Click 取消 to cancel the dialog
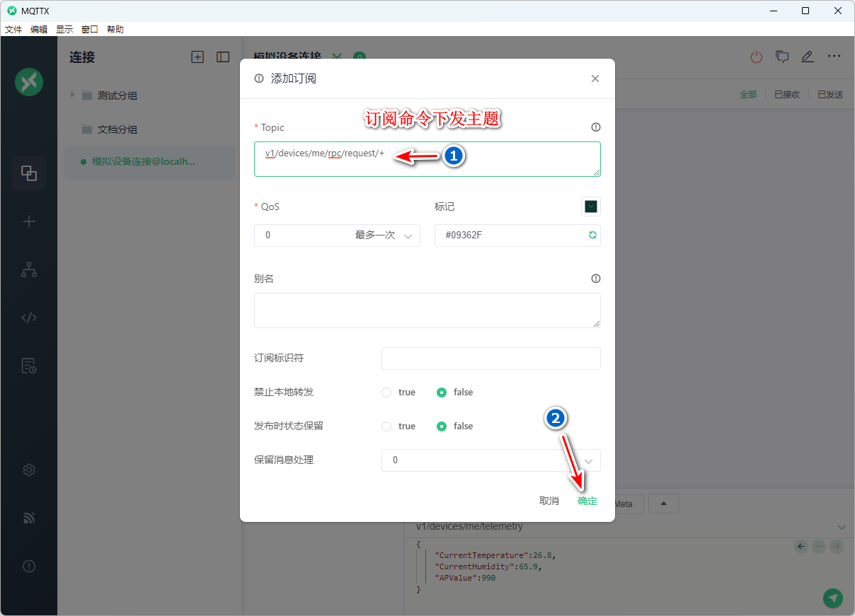 (549, 501)
